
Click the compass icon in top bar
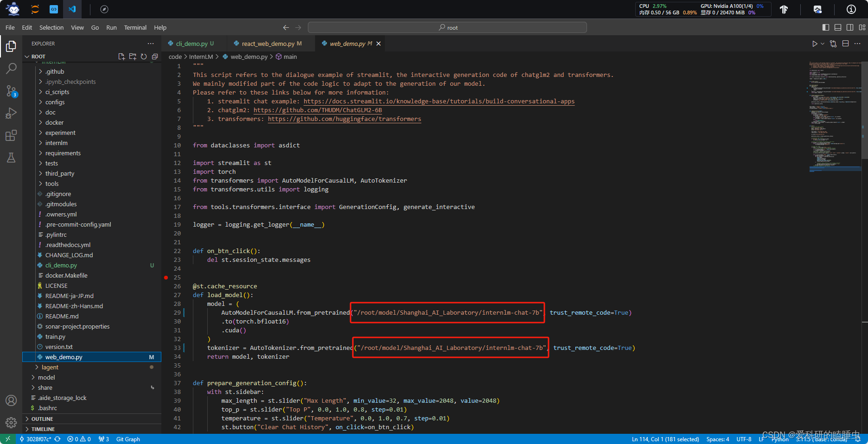(104, 9)
